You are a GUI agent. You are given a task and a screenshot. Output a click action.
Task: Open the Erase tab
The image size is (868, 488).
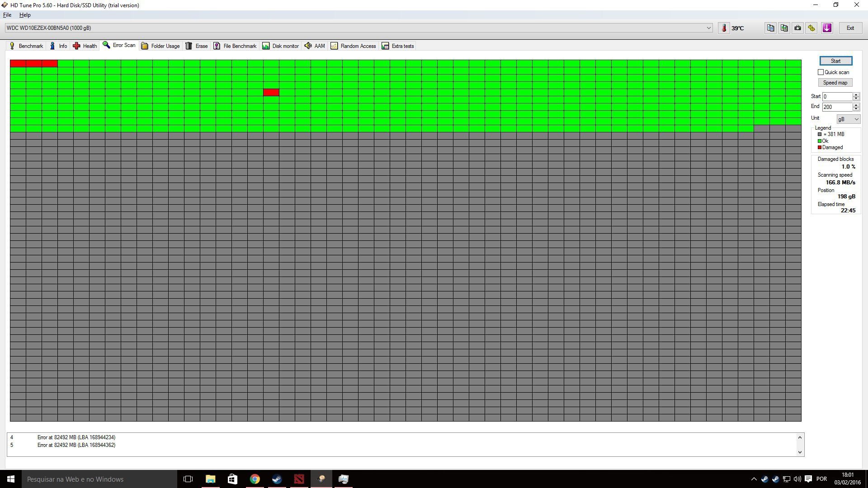[197, 46]
